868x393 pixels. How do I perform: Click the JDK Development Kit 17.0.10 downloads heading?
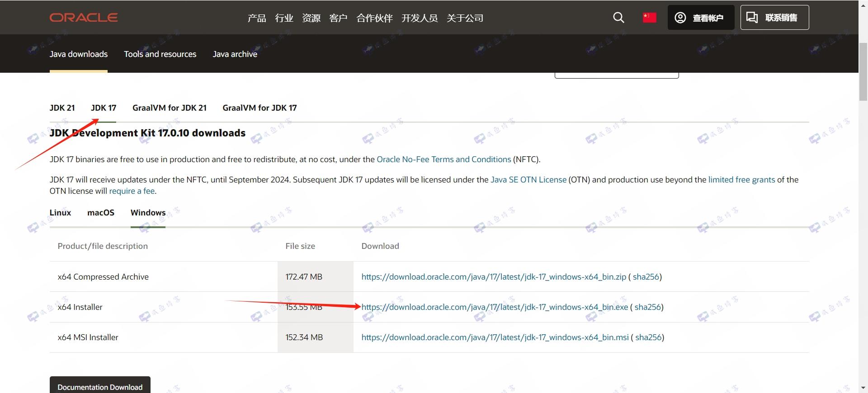(147, 133)
